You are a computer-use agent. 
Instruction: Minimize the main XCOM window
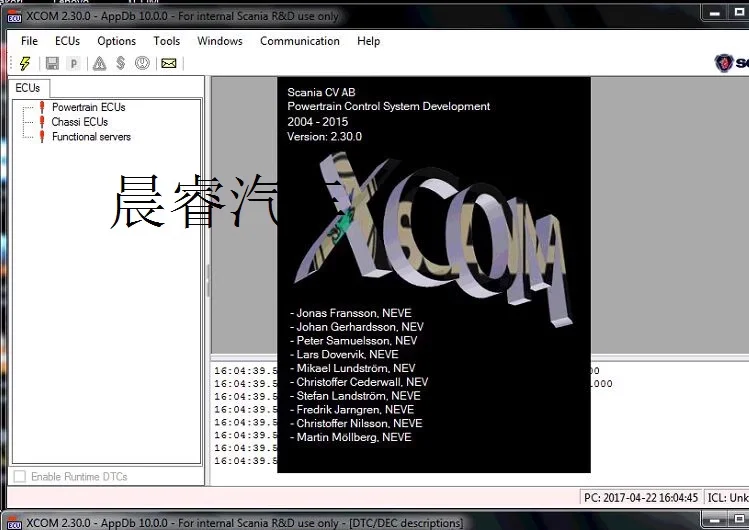click(715, 13)
